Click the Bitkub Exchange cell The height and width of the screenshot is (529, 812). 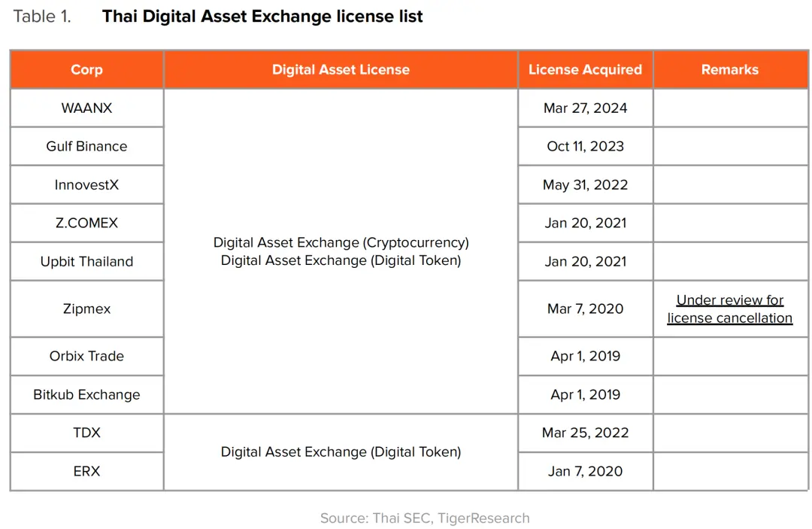87,394
